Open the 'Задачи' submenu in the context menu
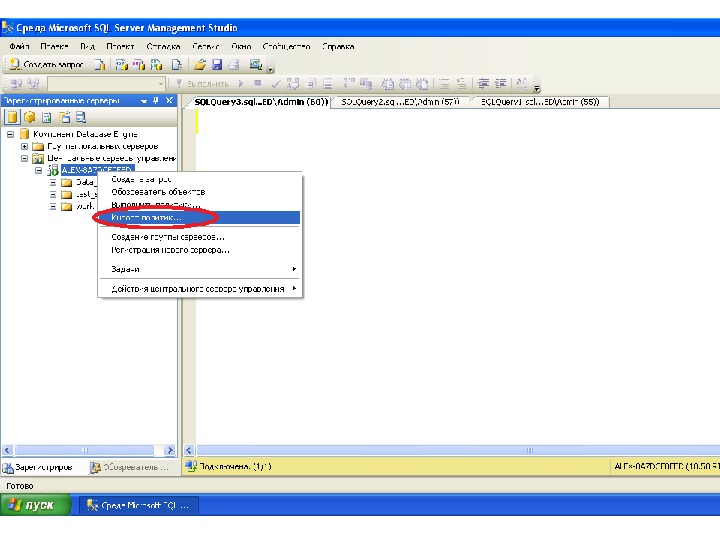Screen dimensions: 720x540 [200, 269]
